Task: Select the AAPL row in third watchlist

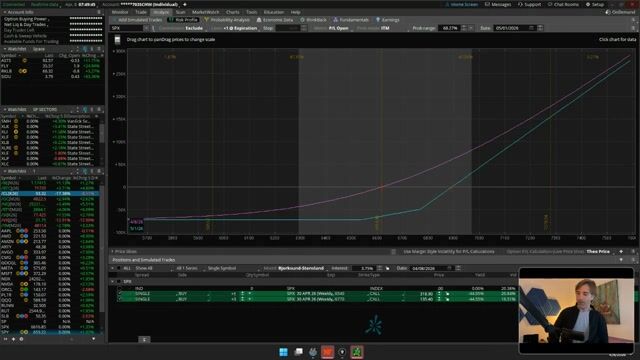Action: click(x=50, y=231)
